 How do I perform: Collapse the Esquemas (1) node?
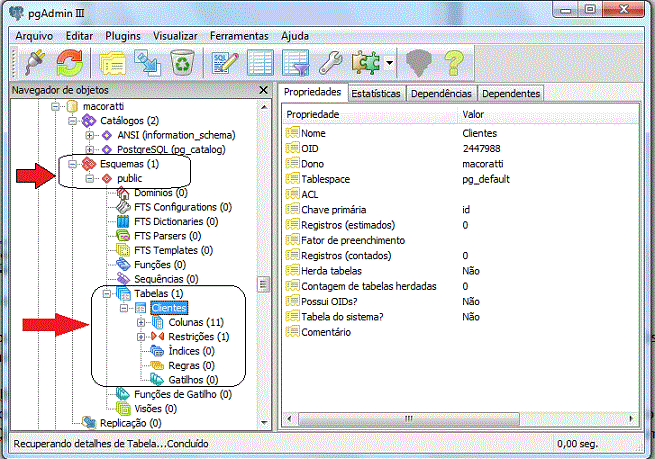tap(72, 164)
